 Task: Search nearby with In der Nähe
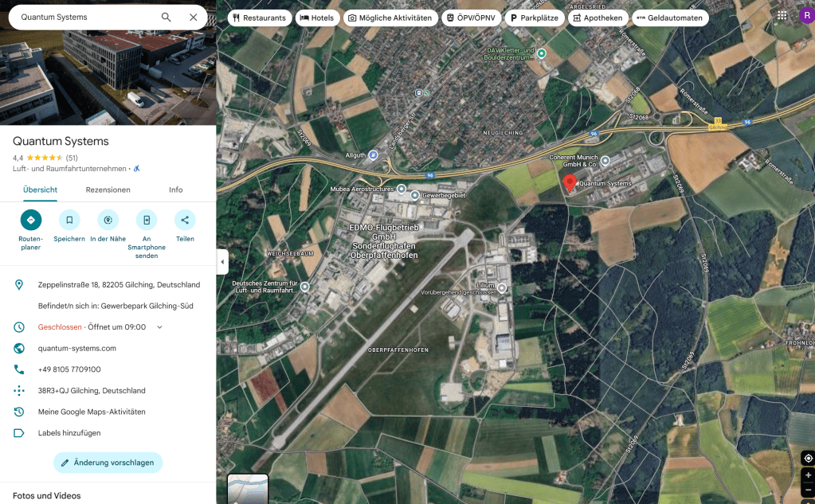pyautogui.click(x=108, y=220)
